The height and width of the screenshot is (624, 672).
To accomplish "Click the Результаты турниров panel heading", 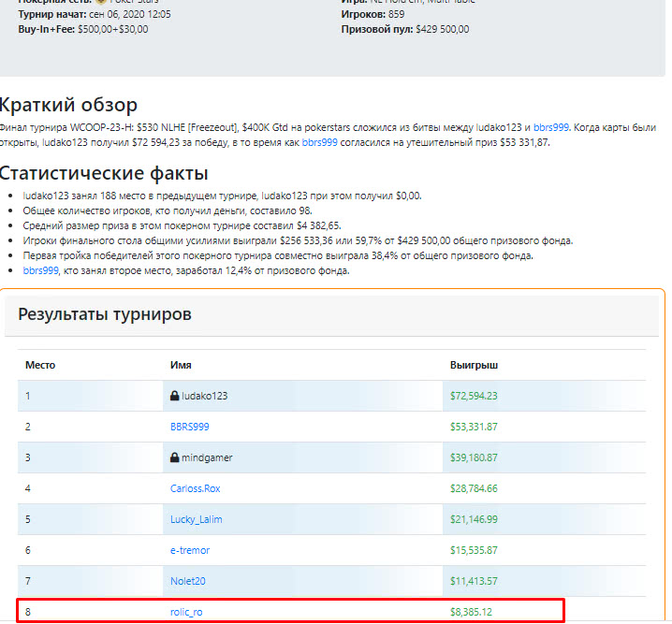I will 105,314.
